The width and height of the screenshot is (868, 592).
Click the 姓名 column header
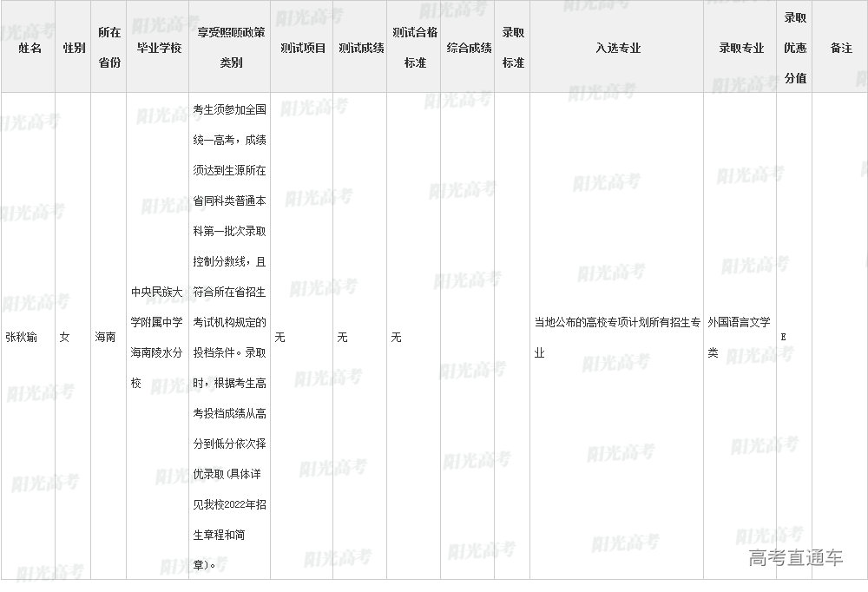point(30,48)
